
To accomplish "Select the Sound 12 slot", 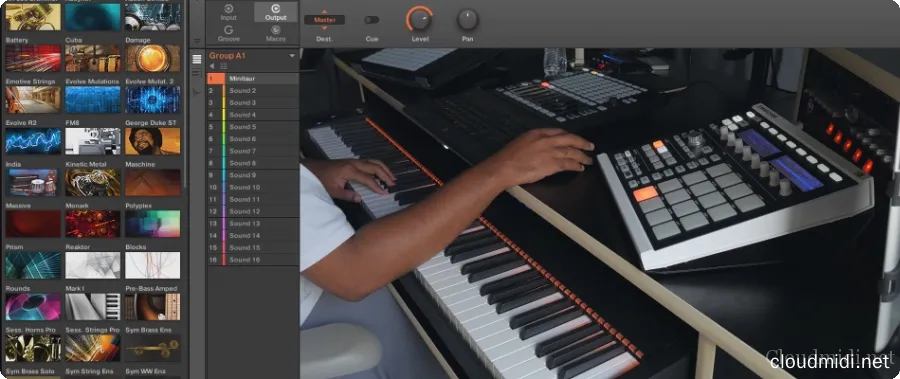I will click(253, 211).
